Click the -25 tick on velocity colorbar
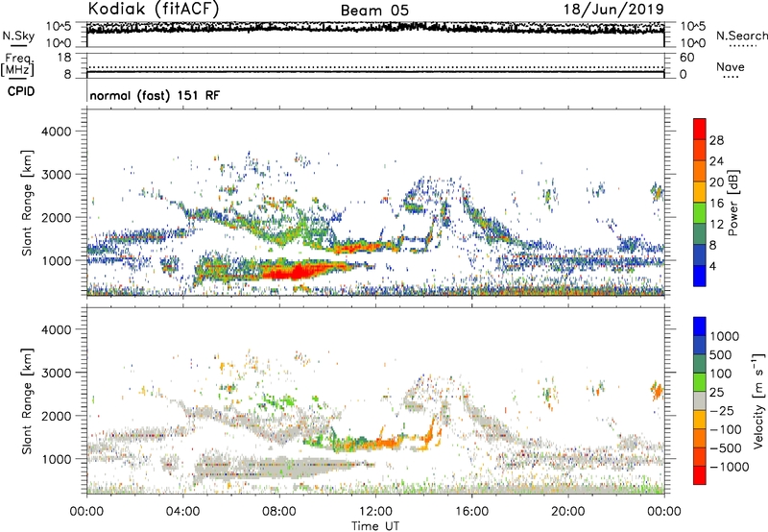This screenshot has height=532, width=768. coord(723,410)
